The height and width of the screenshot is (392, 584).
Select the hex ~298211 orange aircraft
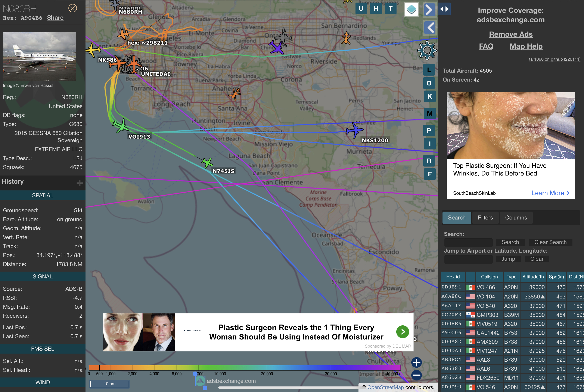coord(123,34)
